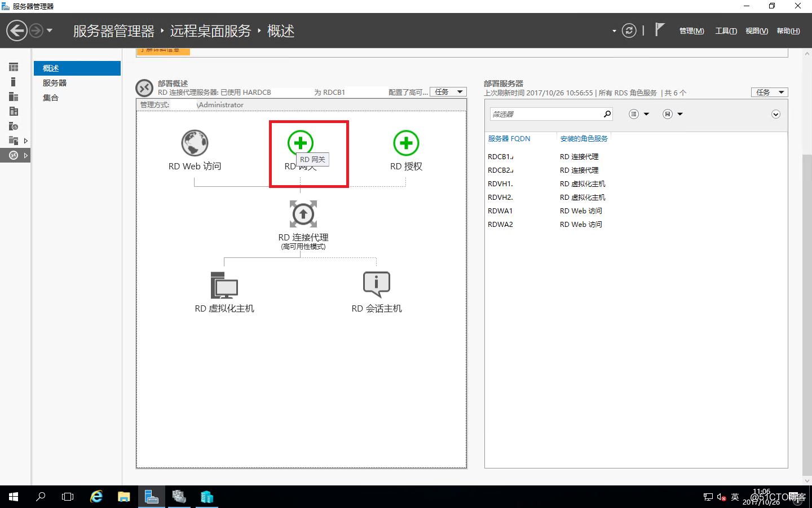Click the magnifier search icon in filter

click(x=607, y=114)
